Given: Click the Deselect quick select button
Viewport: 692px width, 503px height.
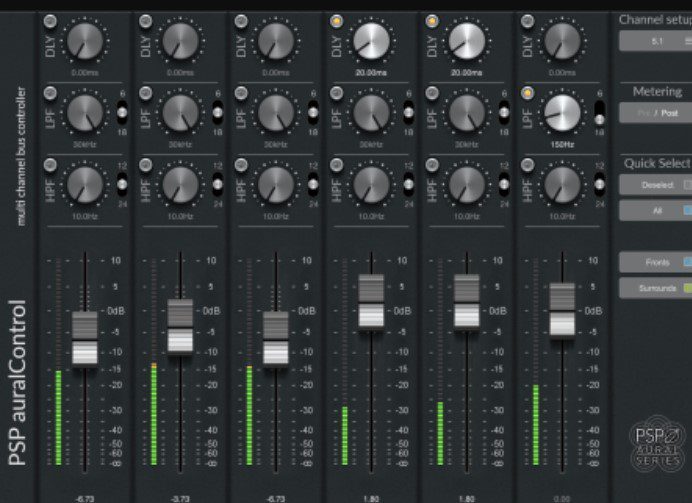Looking at the screenshot, I should tap(655, 185).
